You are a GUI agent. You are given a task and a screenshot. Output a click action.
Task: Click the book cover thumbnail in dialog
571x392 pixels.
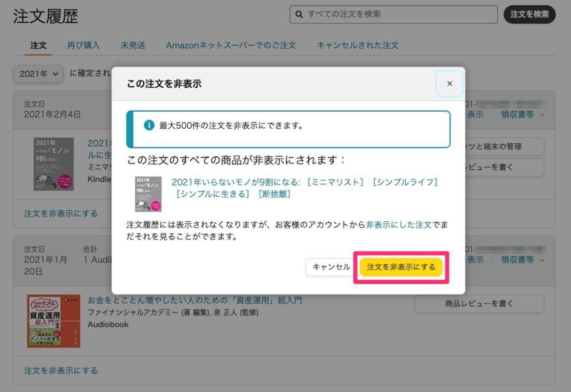pos(148,194)
